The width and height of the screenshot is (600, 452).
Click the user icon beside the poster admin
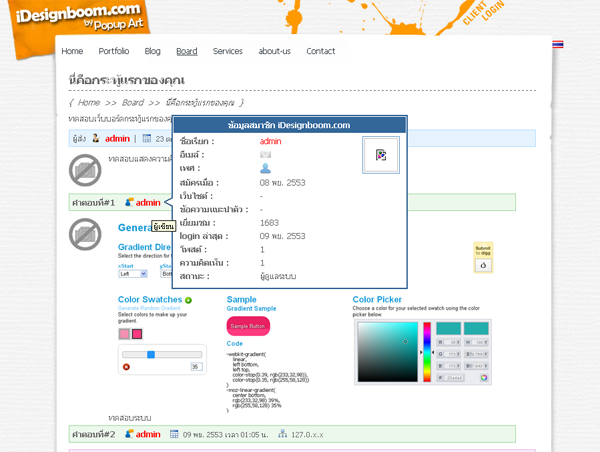96,138
